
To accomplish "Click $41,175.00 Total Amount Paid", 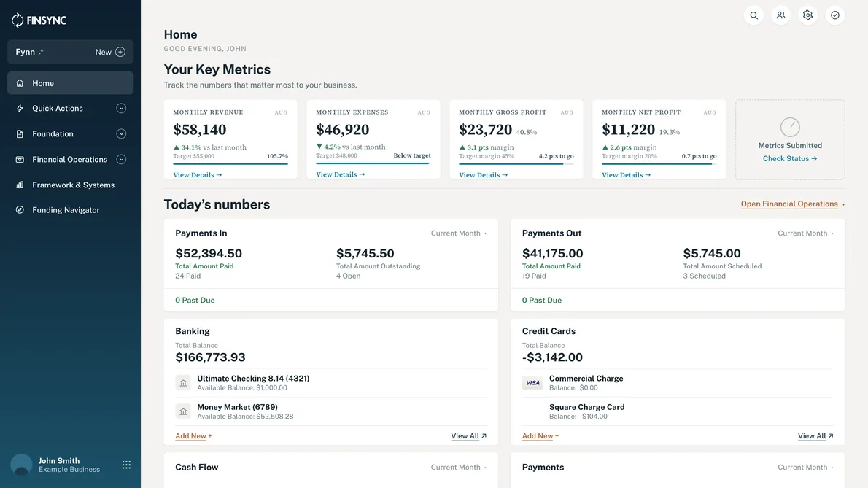I will tap(552, 253).
